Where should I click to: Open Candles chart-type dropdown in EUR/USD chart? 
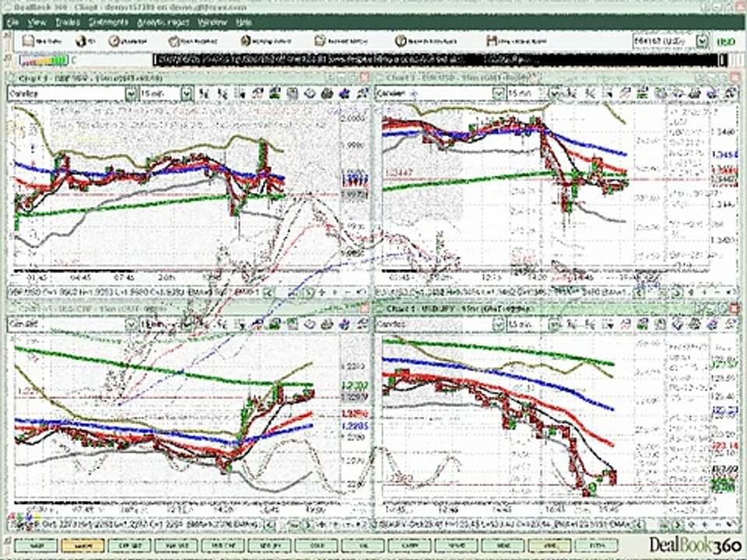(x=498, y=94)
